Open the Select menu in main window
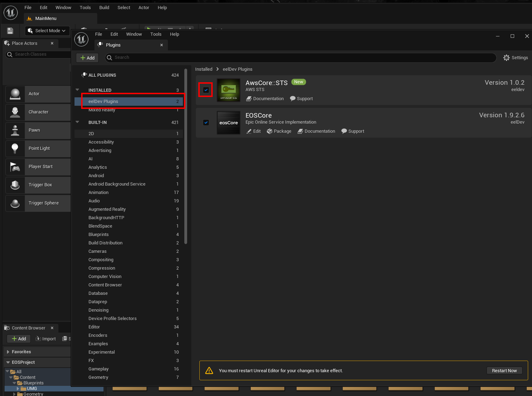532x396 pixels. [124, 8]
